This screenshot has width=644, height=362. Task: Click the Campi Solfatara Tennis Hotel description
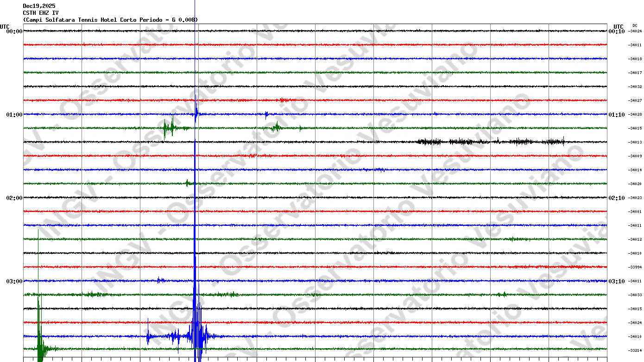coord(110,19)
